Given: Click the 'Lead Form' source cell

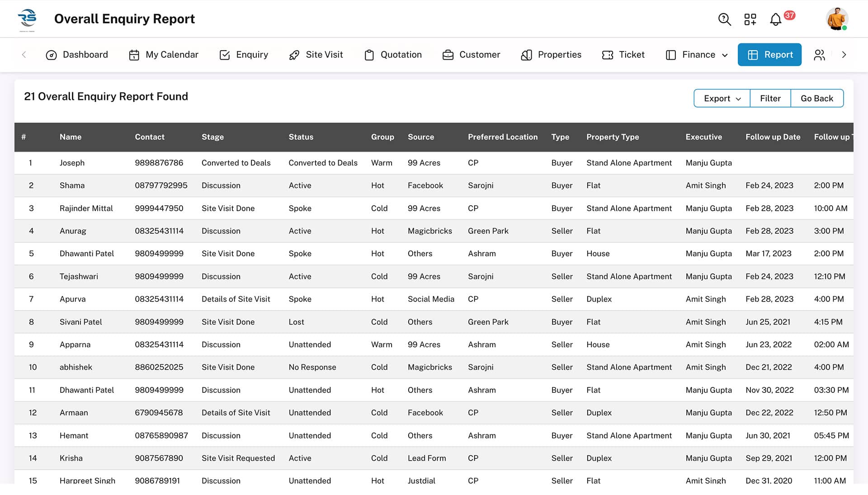Looking at the screenshot, I should [x=427, y=458].
